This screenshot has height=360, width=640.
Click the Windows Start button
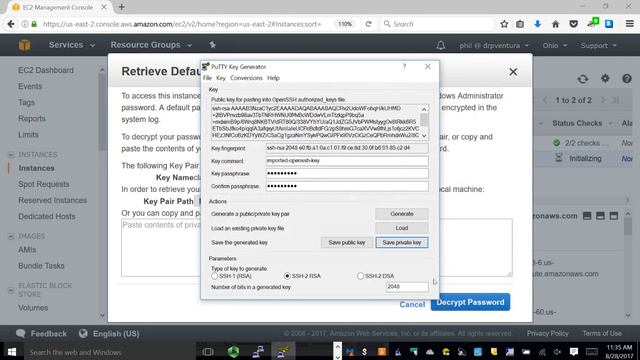tap(12, 352)
